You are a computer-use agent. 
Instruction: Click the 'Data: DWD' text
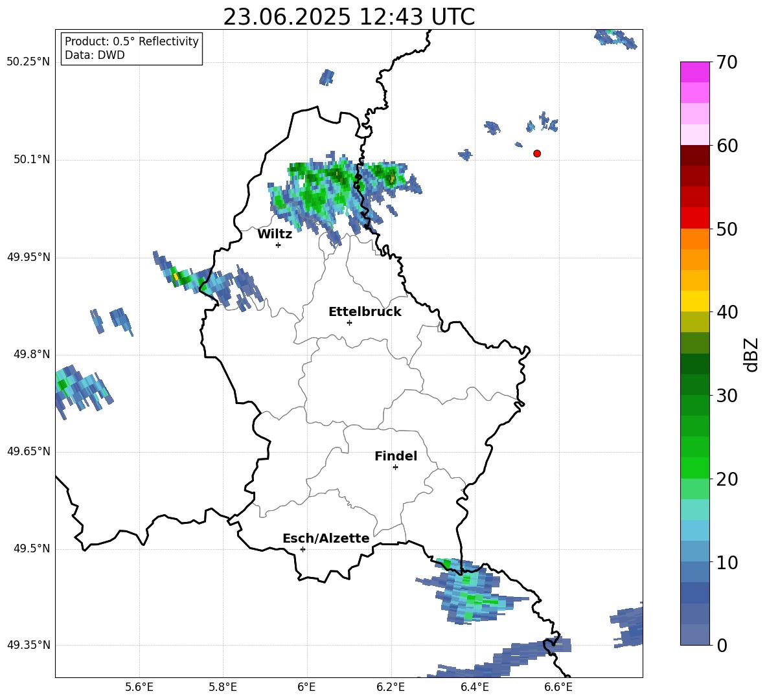point(95,55)
